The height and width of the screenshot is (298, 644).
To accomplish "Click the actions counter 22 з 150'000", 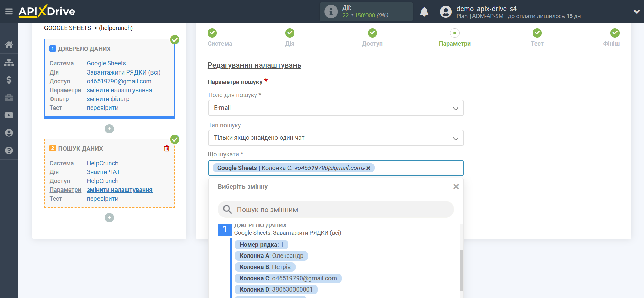I will click(365, 15).
